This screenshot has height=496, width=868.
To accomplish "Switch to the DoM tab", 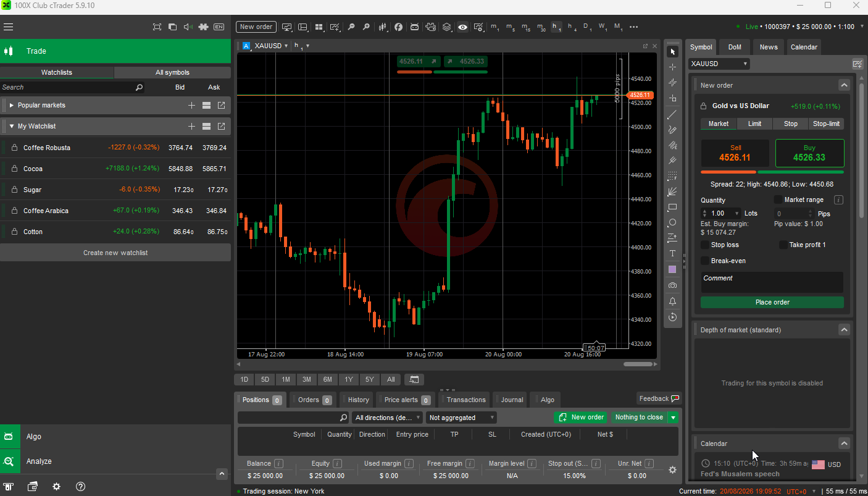I will click(x=735, y=47).
